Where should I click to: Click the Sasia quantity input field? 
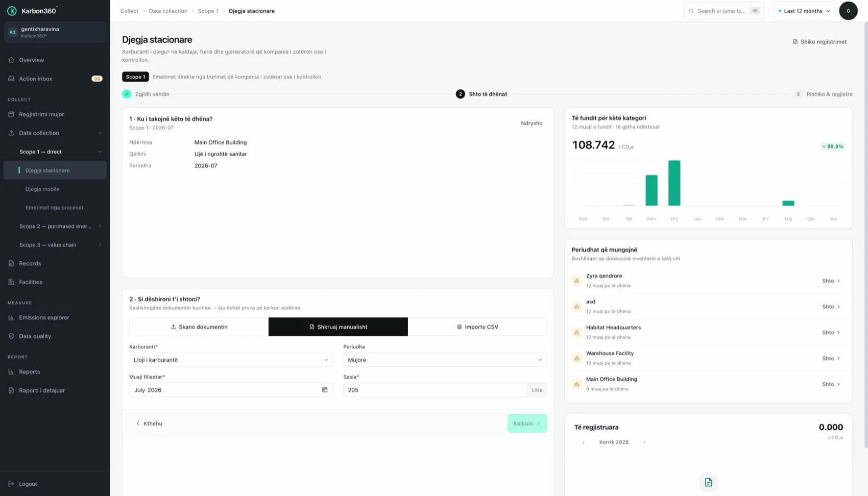pyautogui.click(x=435, y=390)
